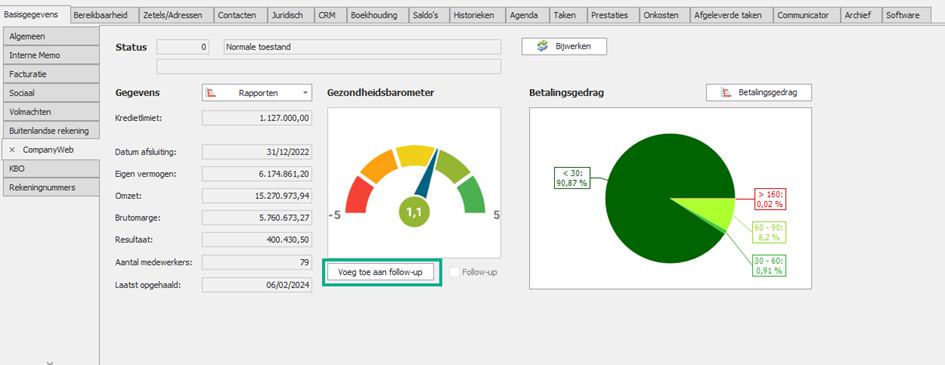
Task: Click the chart icon on Rapporten dropdown
Action: pyautogui.click(x=210, y=93)
